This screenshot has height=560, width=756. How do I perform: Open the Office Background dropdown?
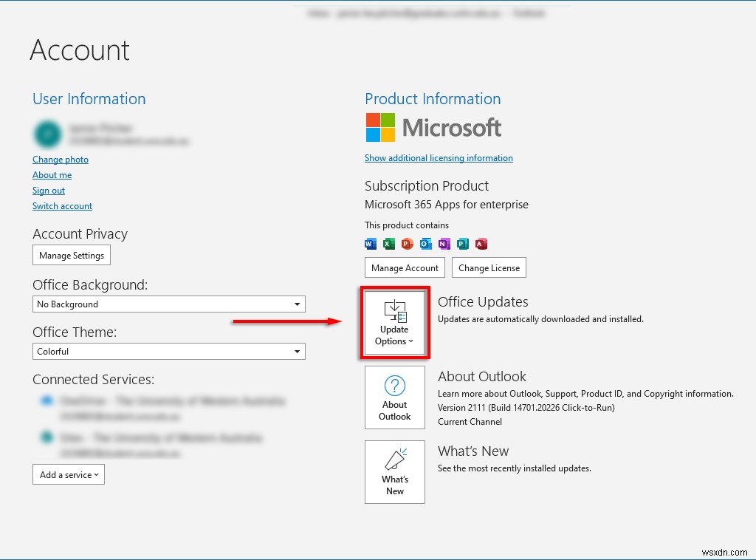pos(298,304)
